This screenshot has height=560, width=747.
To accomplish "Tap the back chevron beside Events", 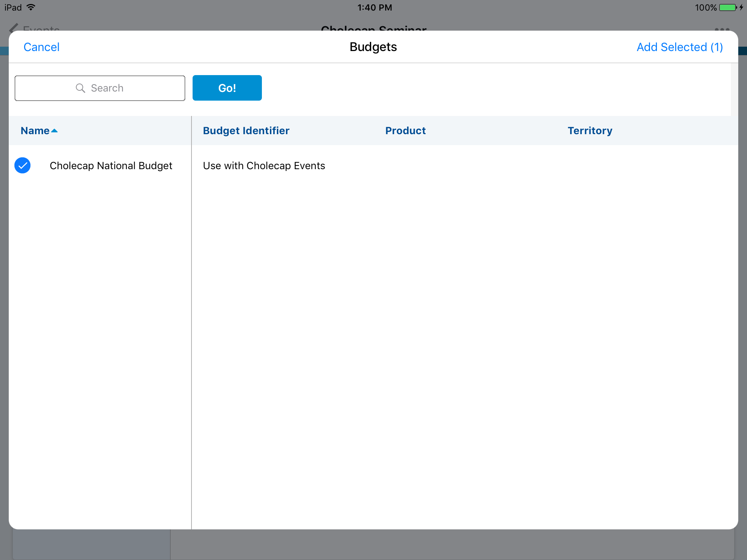I will (13, 28).
